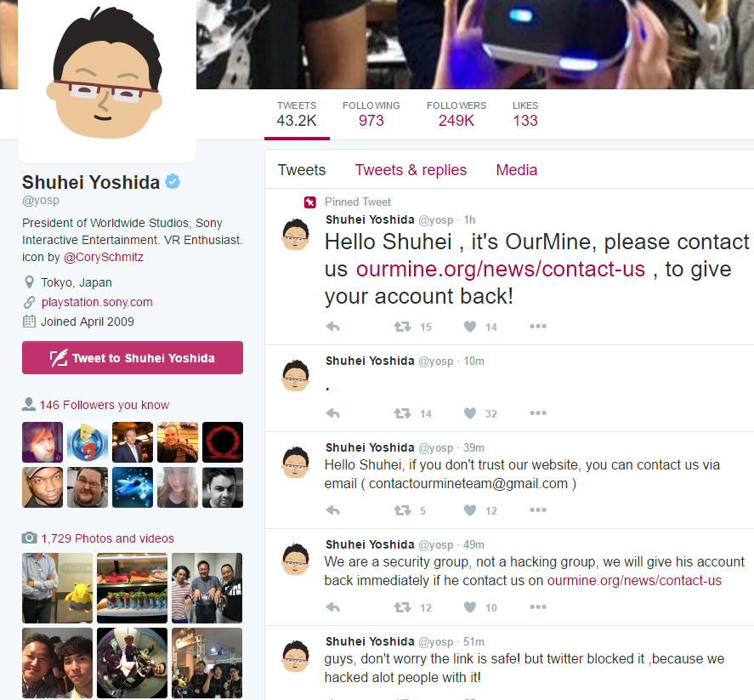
Task: Open more options on the 49m tweet
Action: click(537, 606)
